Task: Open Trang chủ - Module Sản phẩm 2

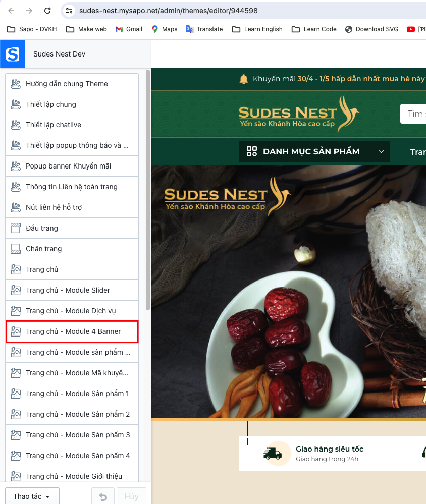Action: coord(72,414)
